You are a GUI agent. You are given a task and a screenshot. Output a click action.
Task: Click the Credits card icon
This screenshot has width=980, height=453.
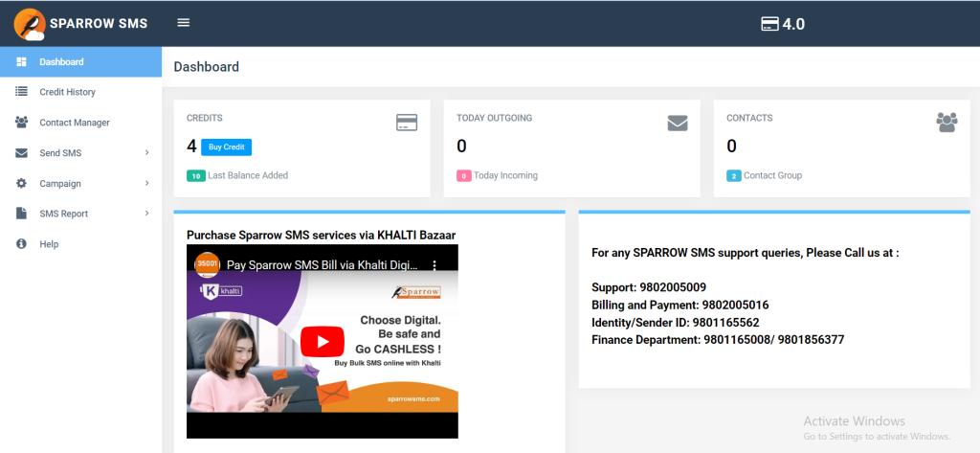pos(406,123)
